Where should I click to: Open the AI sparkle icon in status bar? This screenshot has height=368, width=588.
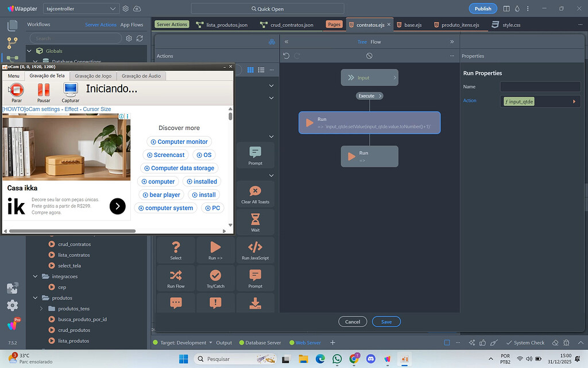(472, 343)
